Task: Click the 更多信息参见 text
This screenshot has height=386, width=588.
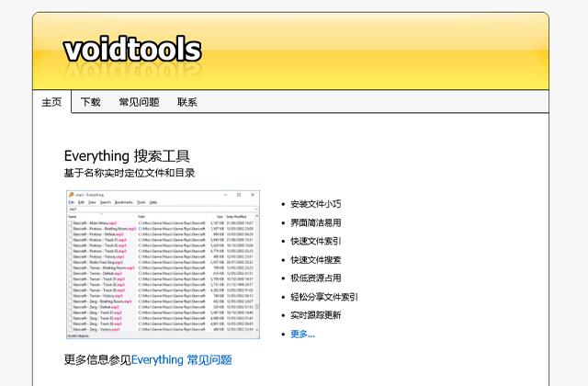Action: tap(97, 359)
